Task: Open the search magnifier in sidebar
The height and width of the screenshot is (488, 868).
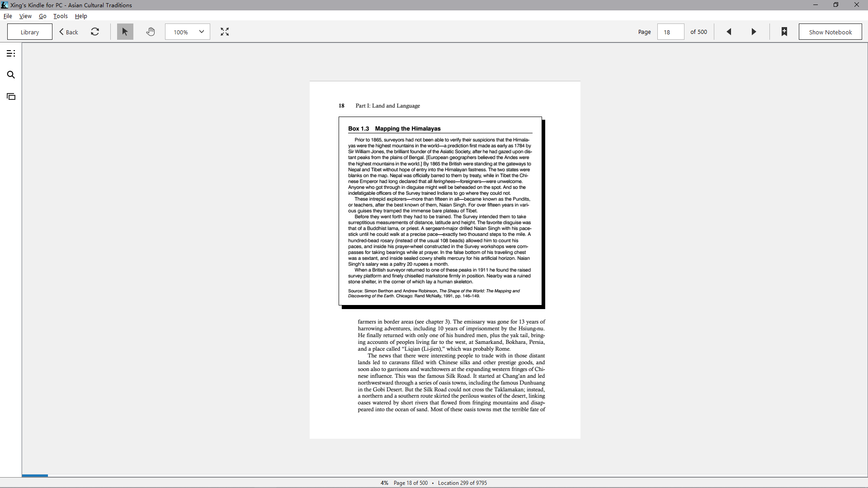Action: [x=11, y=75]
